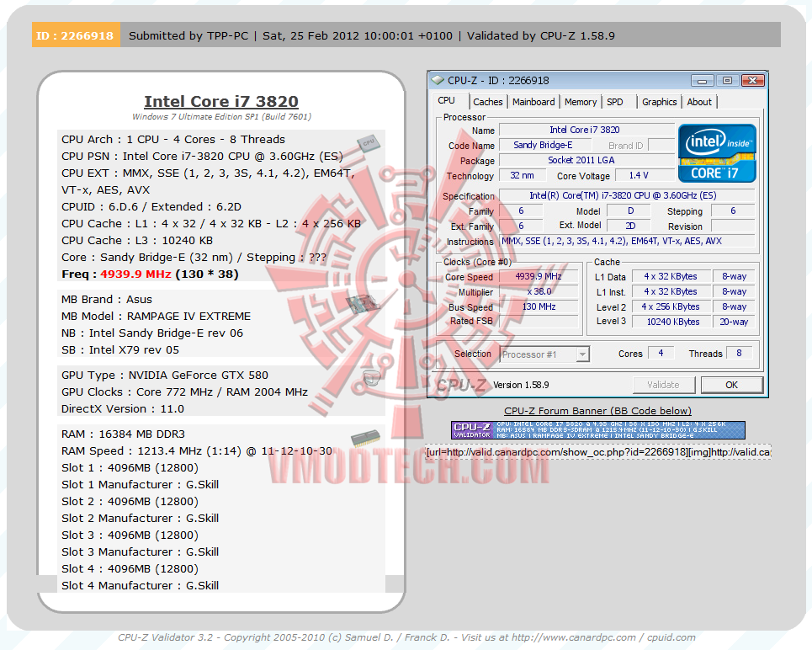Viewport: 812px width, 650px height.
Task: Click the CPU chip icon beside CPU Arch
Action: [369, 143]
